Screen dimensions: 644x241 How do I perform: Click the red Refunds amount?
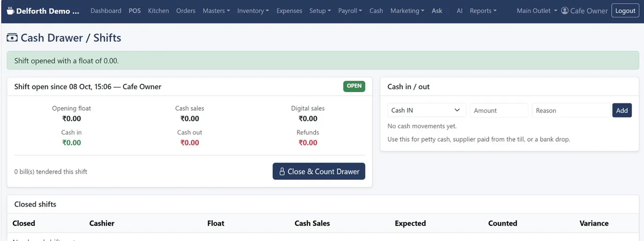pyautogui.click(x=308, y=142)
